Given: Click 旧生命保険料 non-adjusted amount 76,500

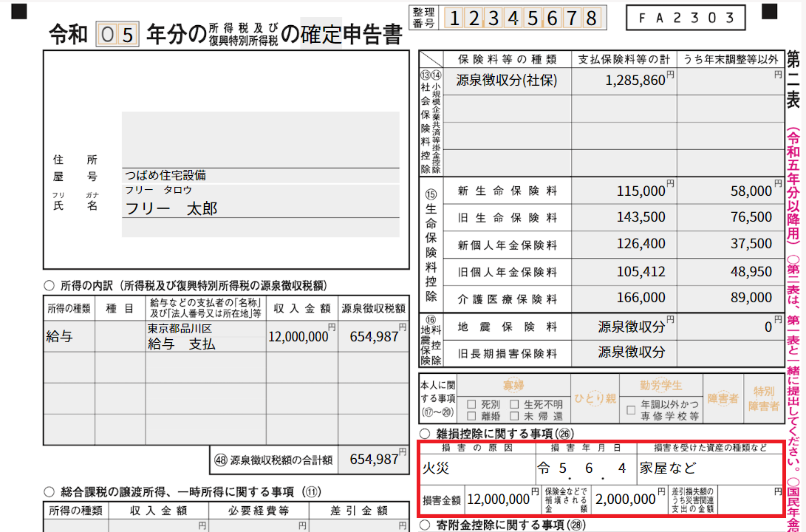Looking at the screenshot, I should tap(731, 217).
